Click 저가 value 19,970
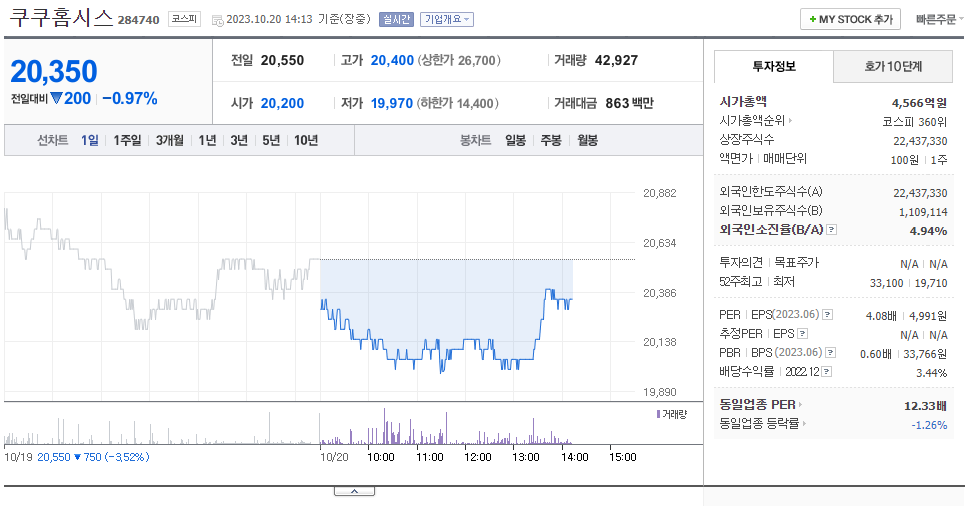The width and height of the screenshot is (971, 506). (x=391, y=103)
